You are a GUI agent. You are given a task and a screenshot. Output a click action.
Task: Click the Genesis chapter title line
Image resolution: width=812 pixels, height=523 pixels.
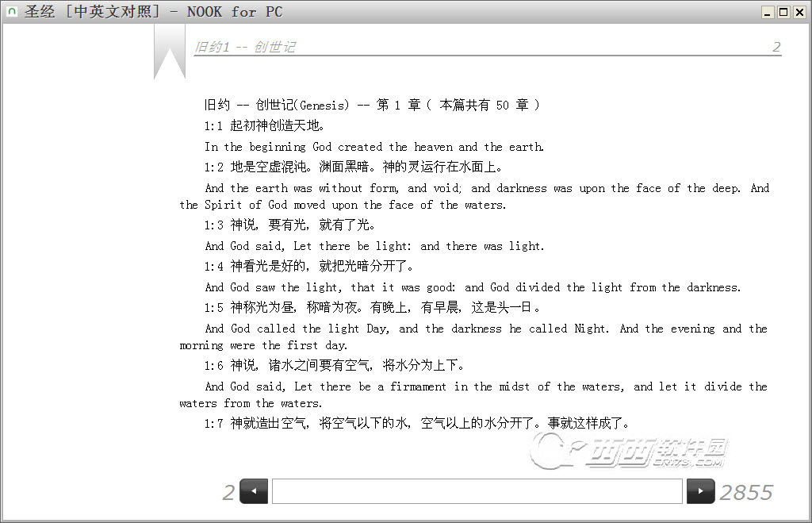point(373,106)
